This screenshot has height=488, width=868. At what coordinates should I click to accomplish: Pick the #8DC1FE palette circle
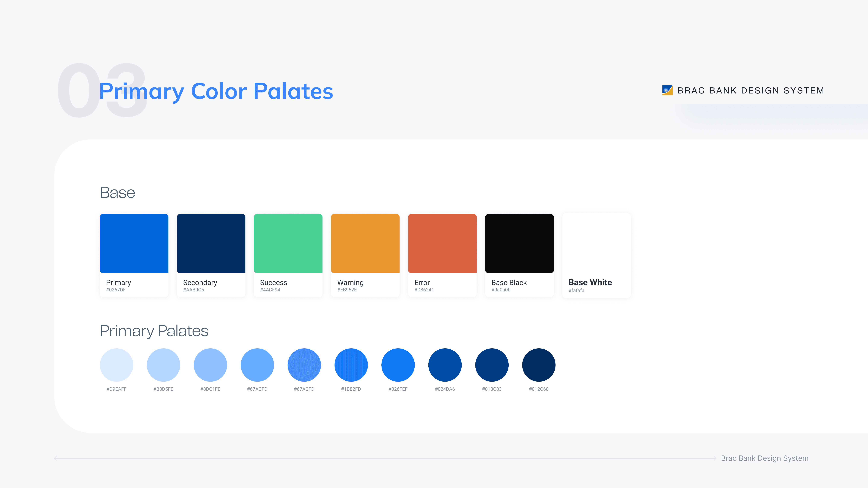pyautogui.click(x=210, y=365)
